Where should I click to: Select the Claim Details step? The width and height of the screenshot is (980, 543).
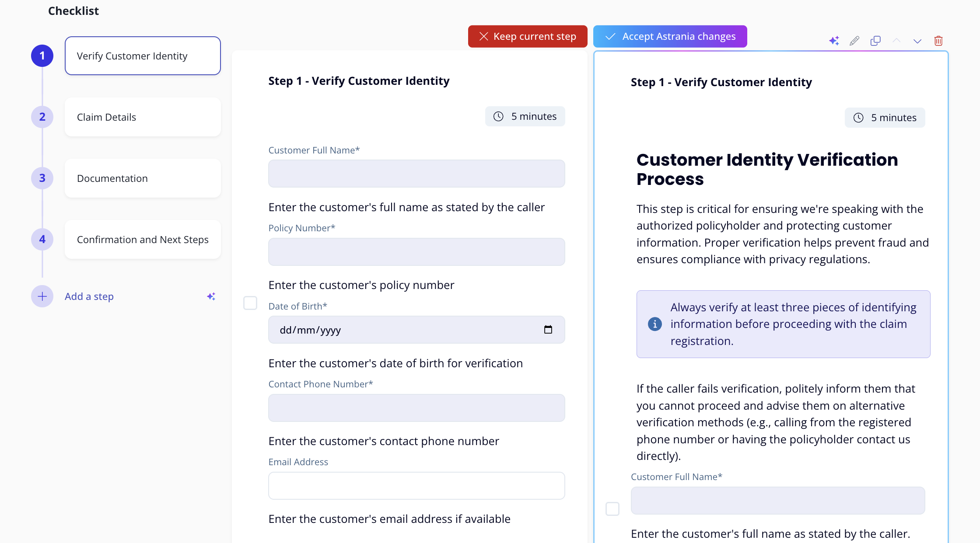(x=143, y=117)
